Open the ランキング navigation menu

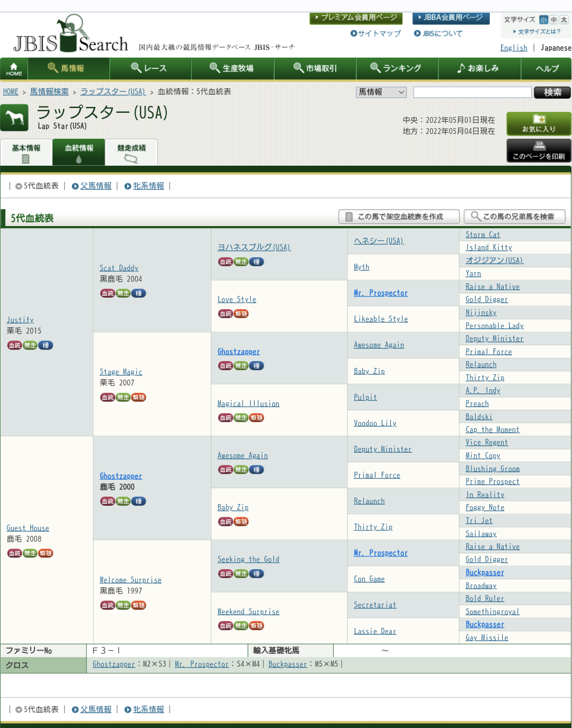[x=396, y=68]
